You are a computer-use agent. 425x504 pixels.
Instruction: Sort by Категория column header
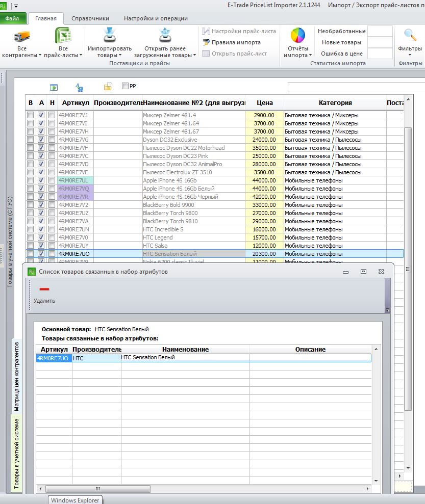pos(335,103)
